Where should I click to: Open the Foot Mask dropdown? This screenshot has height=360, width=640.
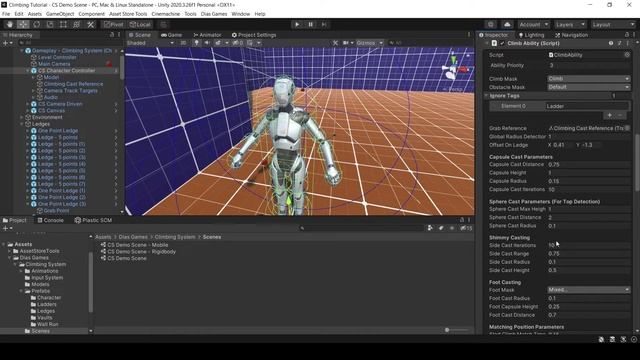pos(588,290)
